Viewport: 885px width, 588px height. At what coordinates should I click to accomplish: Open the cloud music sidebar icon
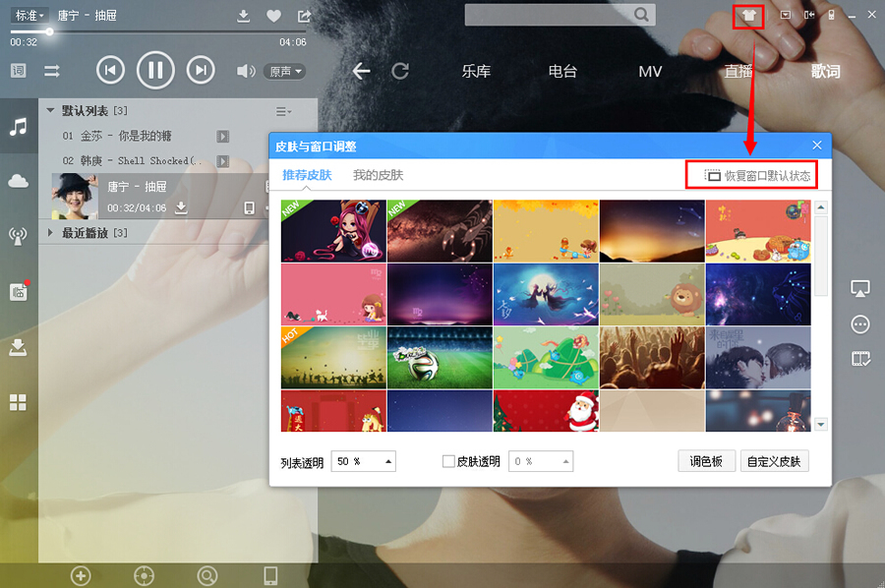(x=18, y=181)
